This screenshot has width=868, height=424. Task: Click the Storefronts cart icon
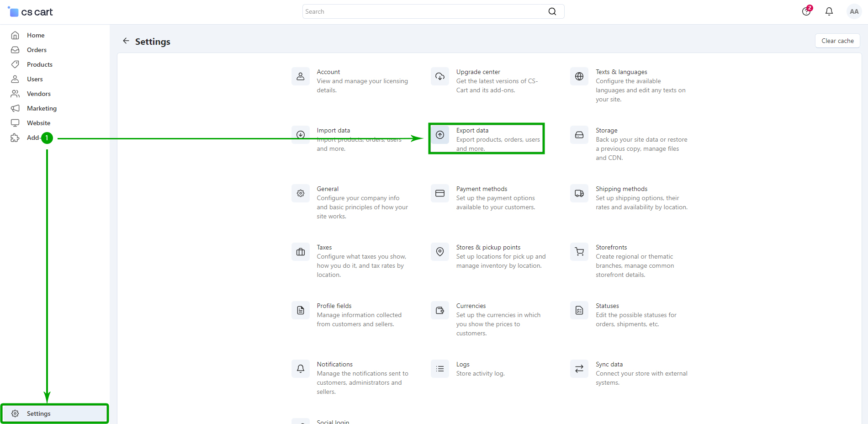579,252
